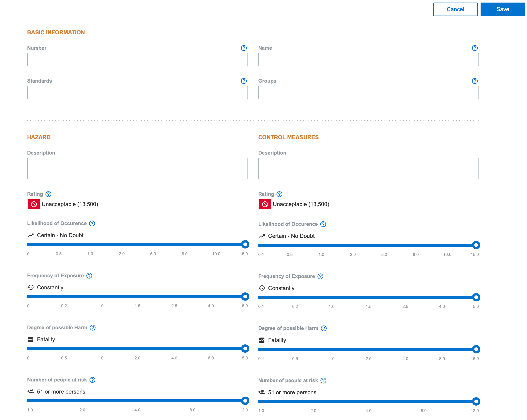Click the Groups input field
527x420 pixels.
[x=368, y=93]
